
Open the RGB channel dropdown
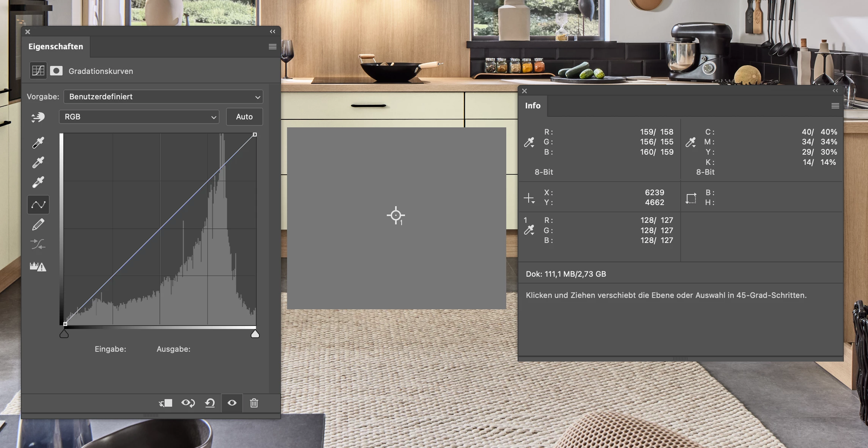click(x=139, y=117)
